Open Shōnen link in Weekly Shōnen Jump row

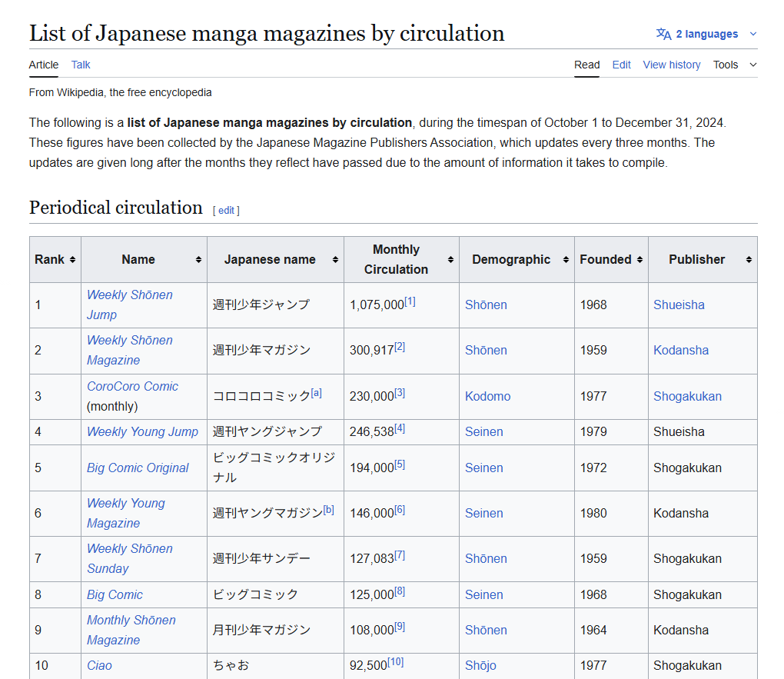coord(486,305)
